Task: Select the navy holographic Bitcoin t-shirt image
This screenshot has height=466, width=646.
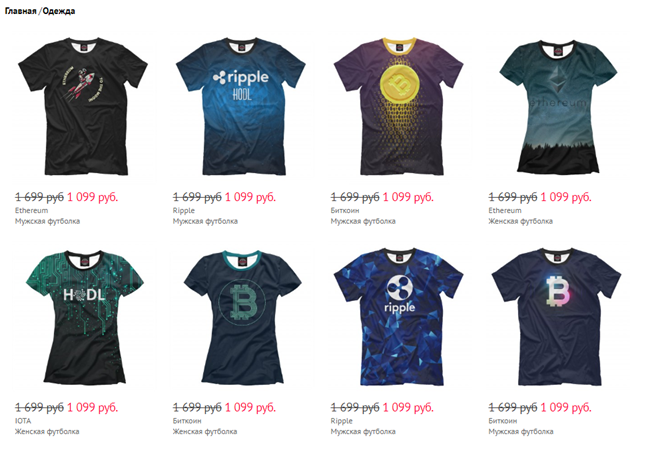Action: (x=556, y=317)
